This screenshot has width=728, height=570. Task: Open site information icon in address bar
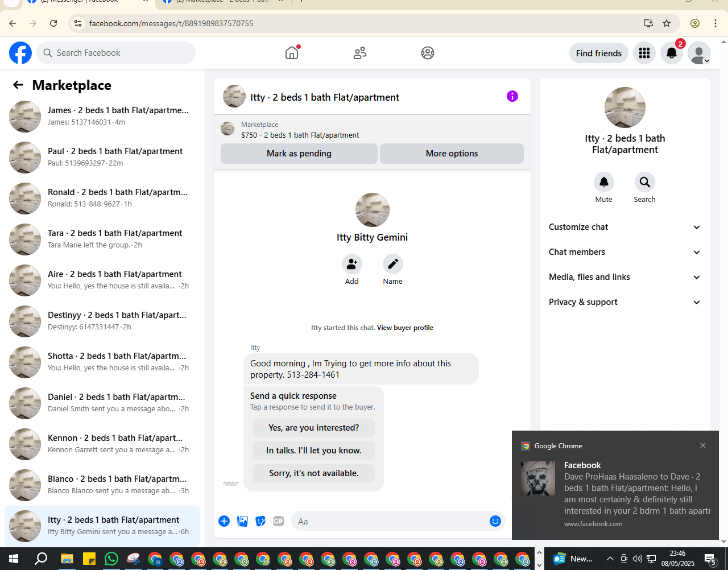click(78, 23)
